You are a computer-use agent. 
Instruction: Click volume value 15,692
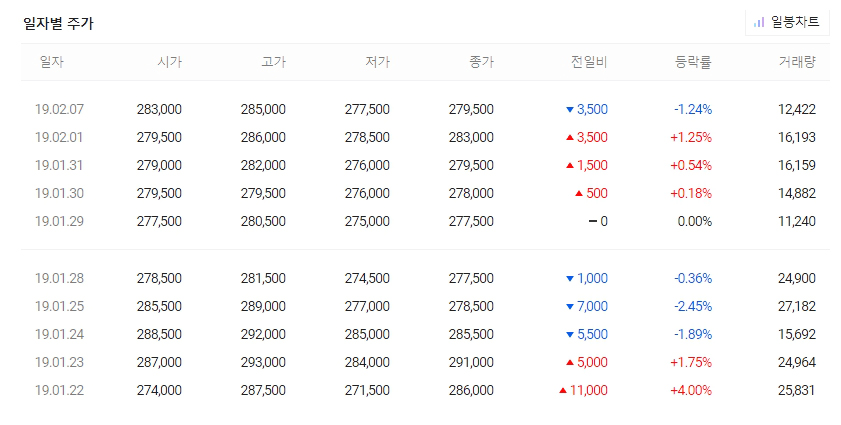click(797, 334)
